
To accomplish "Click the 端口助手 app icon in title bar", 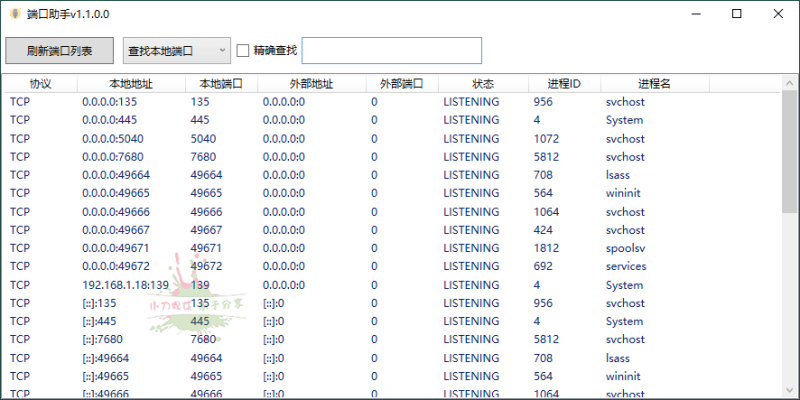I will coord(14,14).
